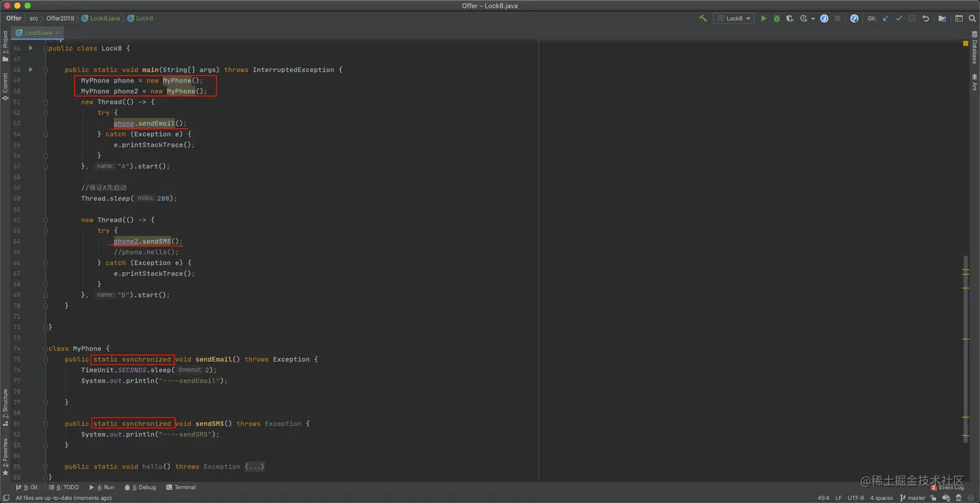Collapse the sendSMS method fold marker
980x503 pixels.
(45, 423)
